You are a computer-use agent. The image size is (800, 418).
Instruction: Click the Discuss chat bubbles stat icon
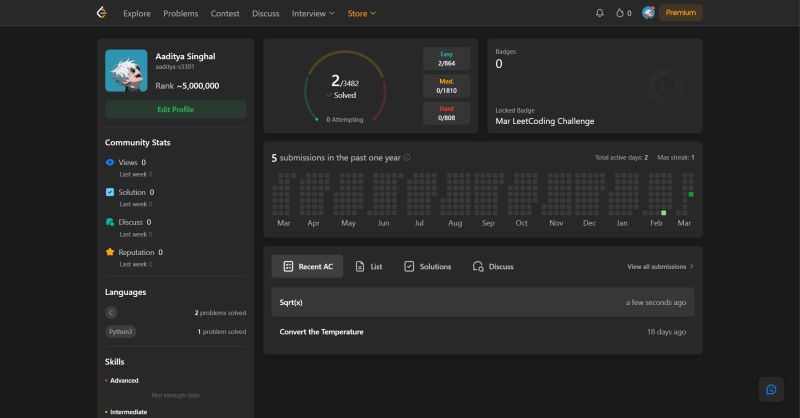(x=110, y=222)
